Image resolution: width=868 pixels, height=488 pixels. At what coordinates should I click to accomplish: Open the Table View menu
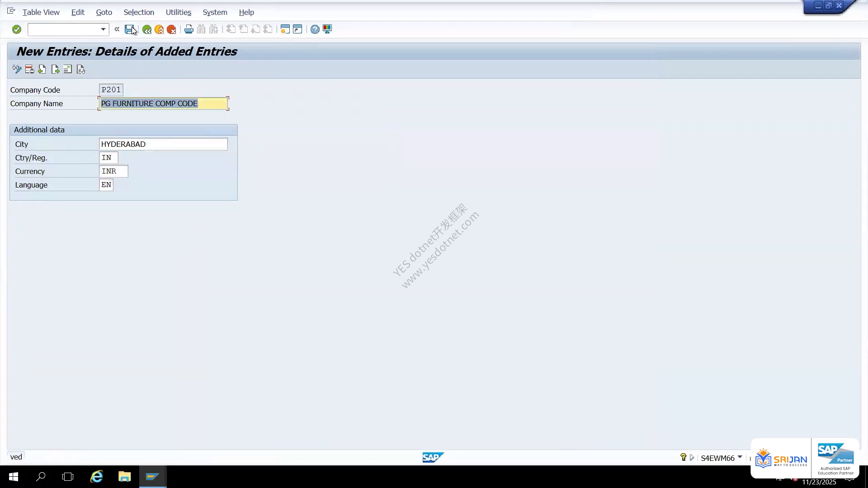point(41,12)
